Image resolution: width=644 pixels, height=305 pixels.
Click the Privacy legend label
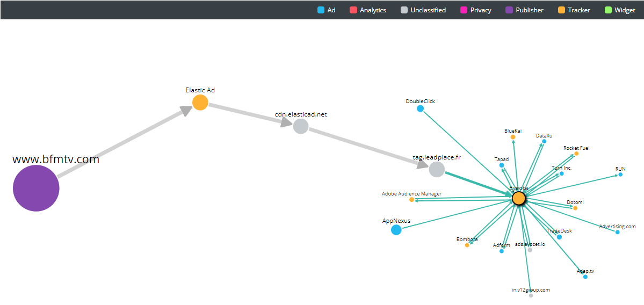(481, 10)
